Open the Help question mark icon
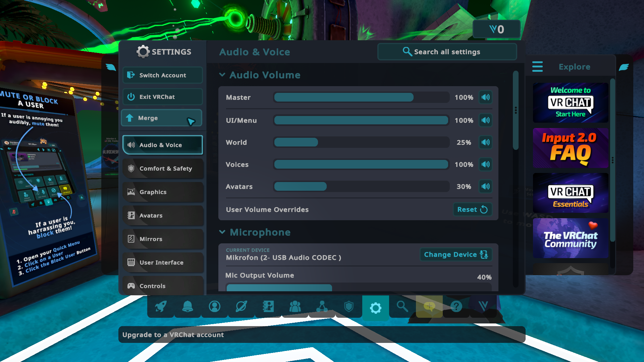 pos(456,306)
